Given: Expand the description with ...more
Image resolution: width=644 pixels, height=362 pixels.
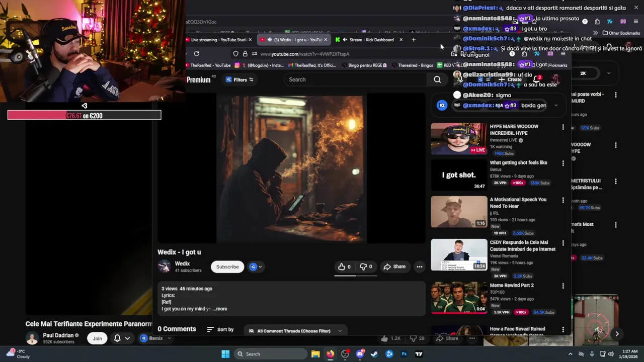Looking at the screenshot, I should coord(220,309).
